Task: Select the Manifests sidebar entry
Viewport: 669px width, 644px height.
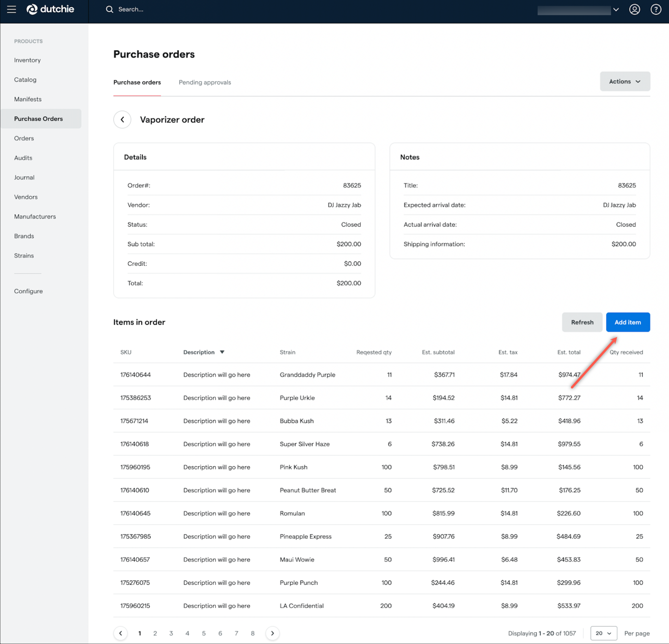Action: coord(27,99)
